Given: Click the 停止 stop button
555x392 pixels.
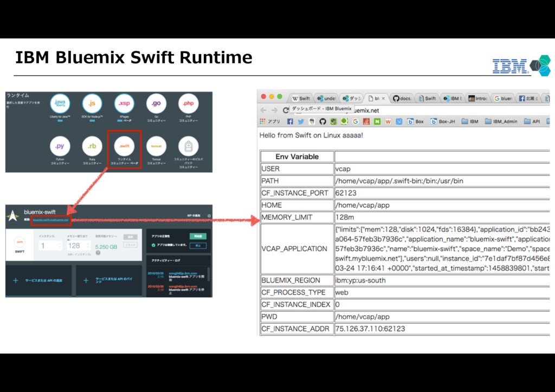Looking at the screenshot, I should point(198,246).
